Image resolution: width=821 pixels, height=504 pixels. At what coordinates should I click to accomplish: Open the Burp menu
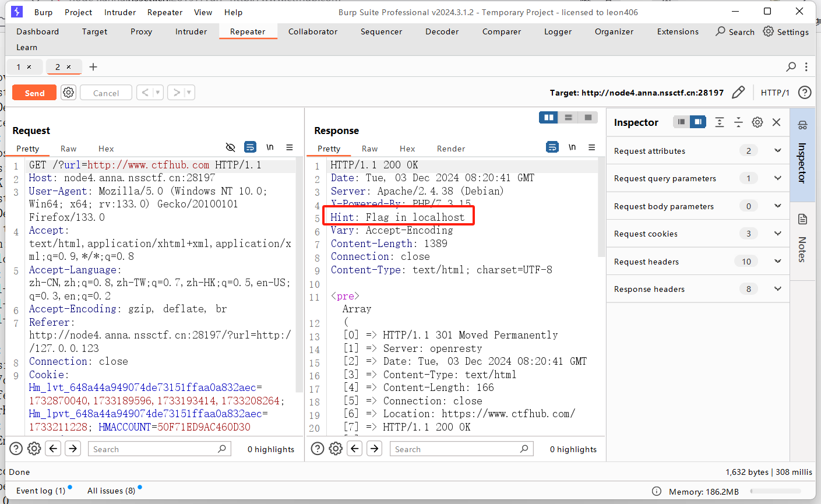44,12
